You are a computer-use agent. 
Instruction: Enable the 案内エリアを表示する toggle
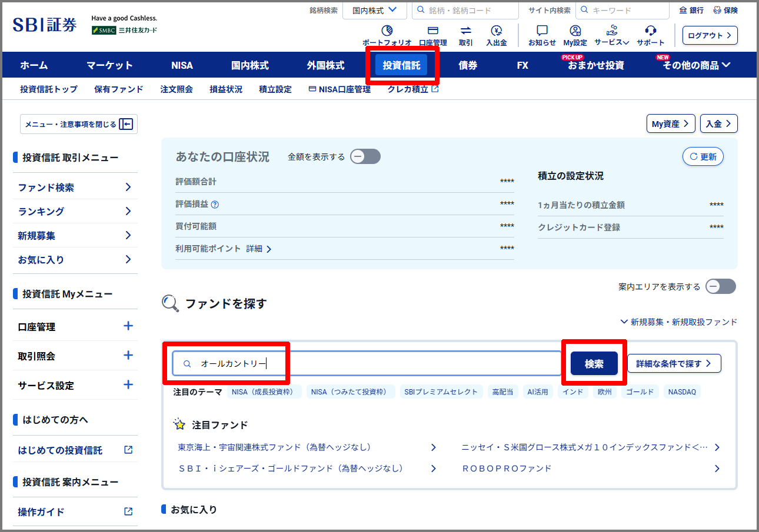[720, 286]
